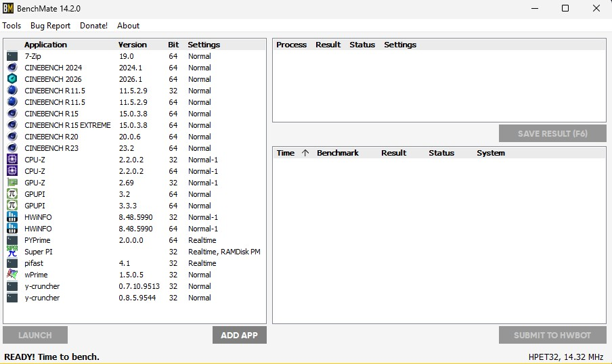Screen dimensions: 612x364
Task: Click the BenchMate BM logo in title bar
Action: coord(8,8)
